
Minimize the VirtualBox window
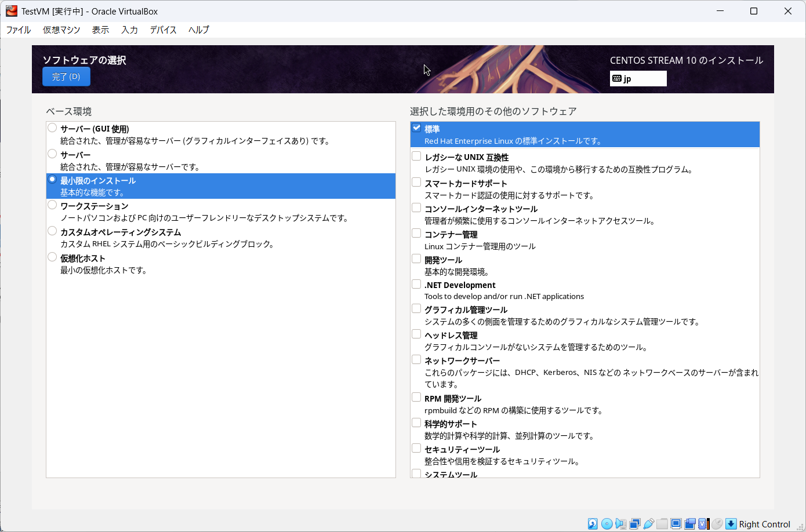(720, 11)
